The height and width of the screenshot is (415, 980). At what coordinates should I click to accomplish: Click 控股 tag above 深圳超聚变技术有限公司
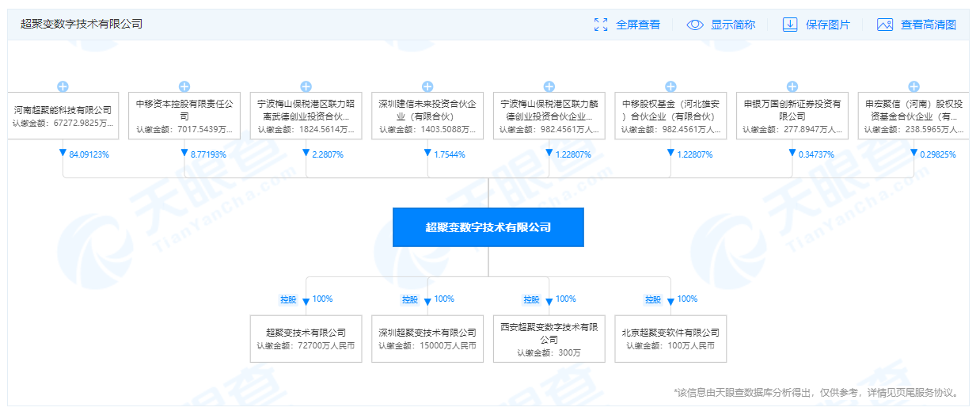(409, 299)
